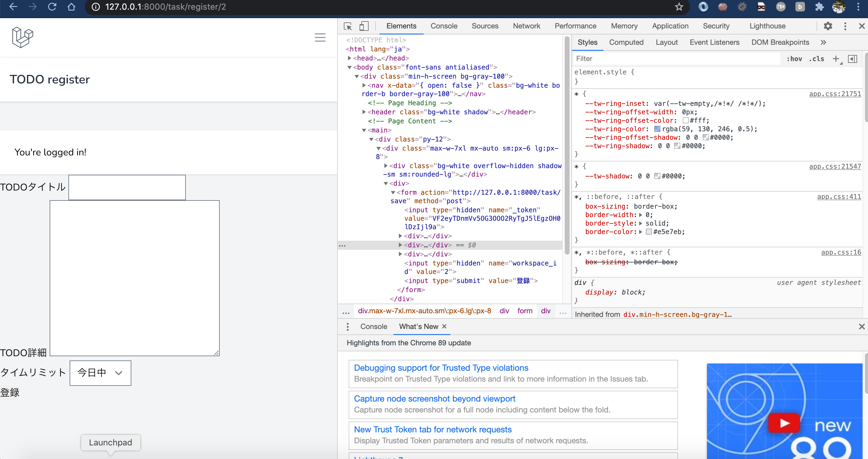Toggle element classes with .cls
The height and width of the screenshot is (459, 868).
[x=817, y=59]
